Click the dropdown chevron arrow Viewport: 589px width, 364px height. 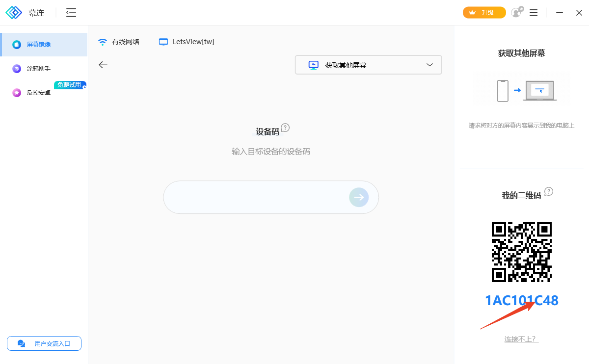click(x=430, y=65)
